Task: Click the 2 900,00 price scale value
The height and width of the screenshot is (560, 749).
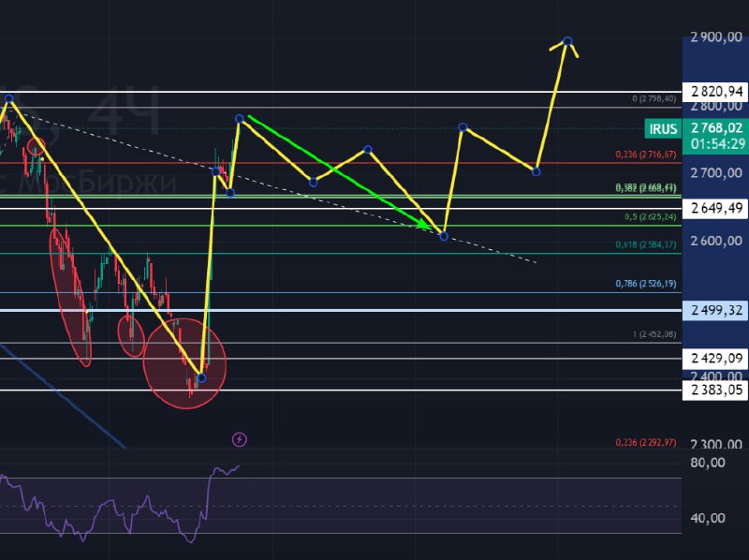Action: pos(716,37)
